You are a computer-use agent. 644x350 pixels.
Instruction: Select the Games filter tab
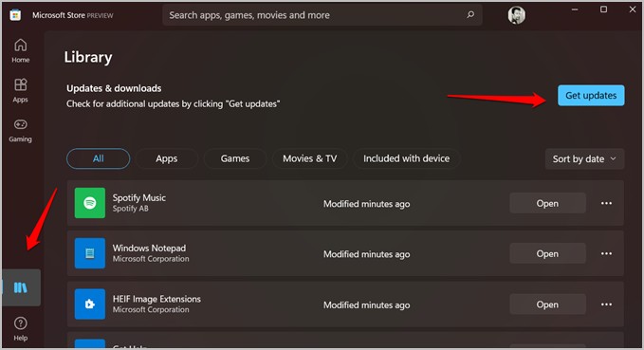pyautogui.click(x=235, y=158)
